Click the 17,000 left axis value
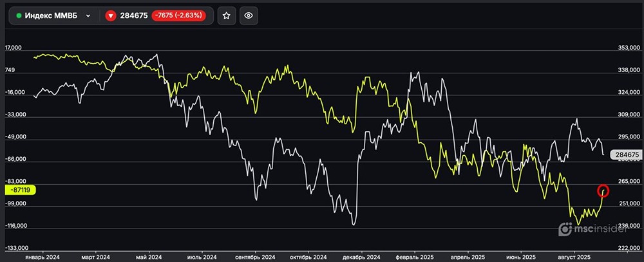 tap(13, 48)
